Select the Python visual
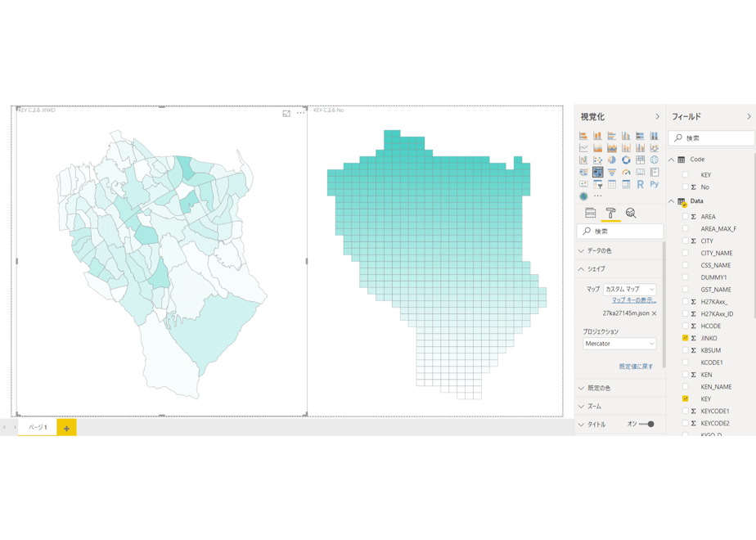The height and width of the screenshot is (540, 756). pyautogui.click(x=655, y=184)
